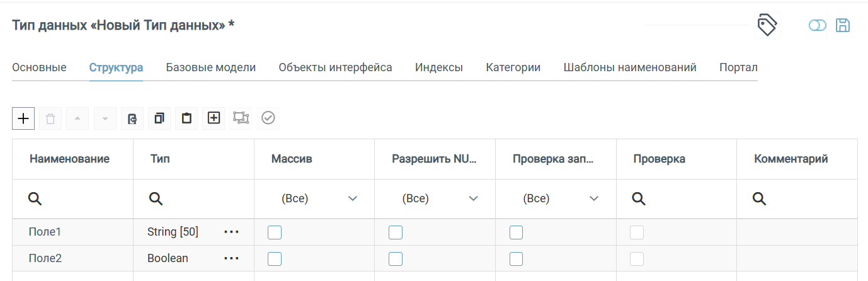The image size is (868, 281).
Task: Open the Массив filter dropdown
Action: point(319,199)
